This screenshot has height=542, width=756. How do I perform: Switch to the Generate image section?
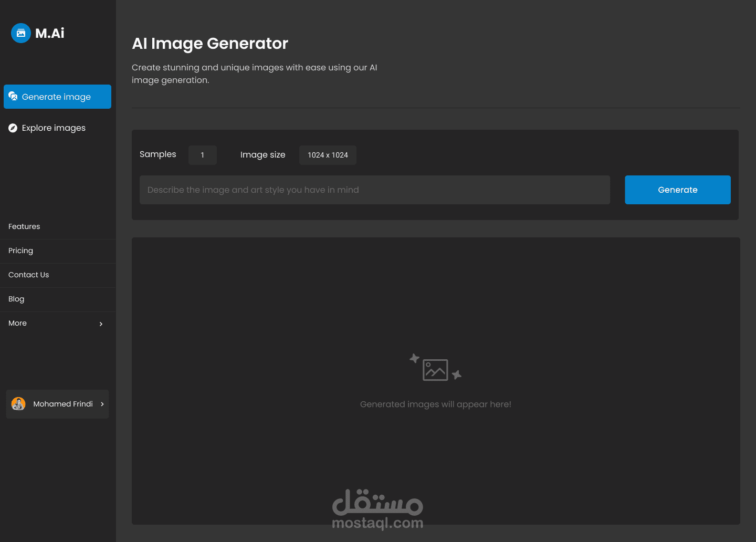point(56,97)
